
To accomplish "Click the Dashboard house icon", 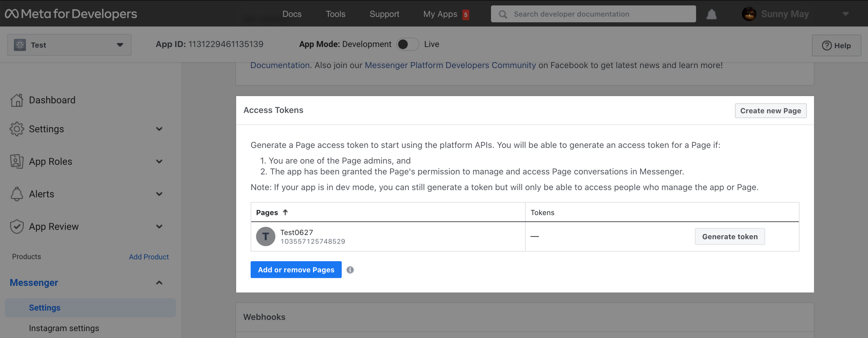I will (x=17, y=100).
